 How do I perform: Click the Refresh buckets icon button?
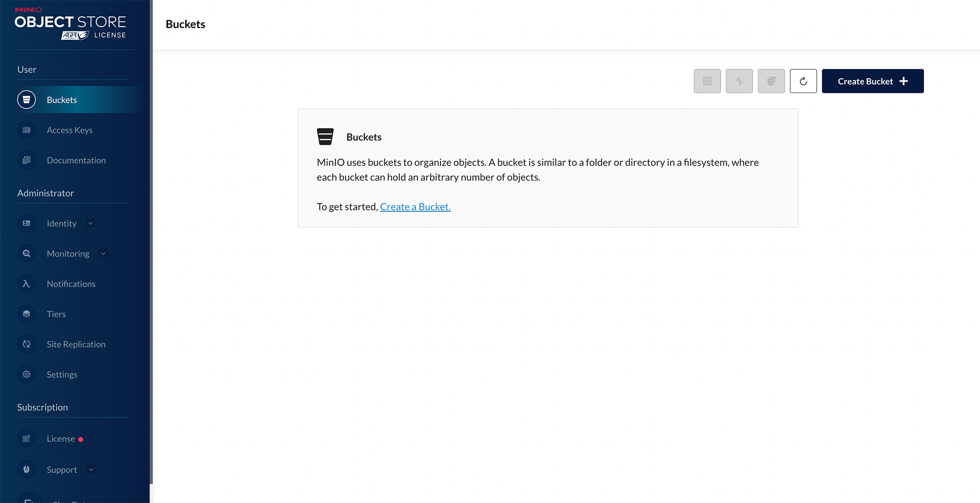click(803, 81)
